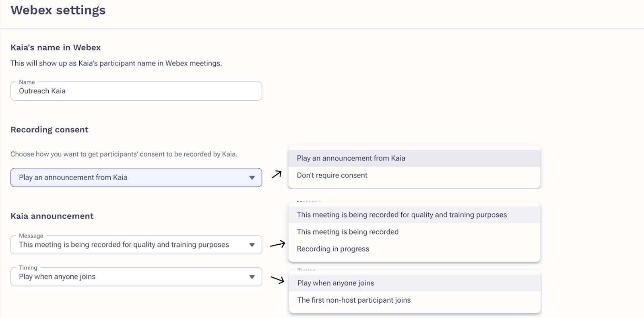Click the caret arrow in the Timing dropdown
Screen dimensions: 644x318
tap(252, 277)
